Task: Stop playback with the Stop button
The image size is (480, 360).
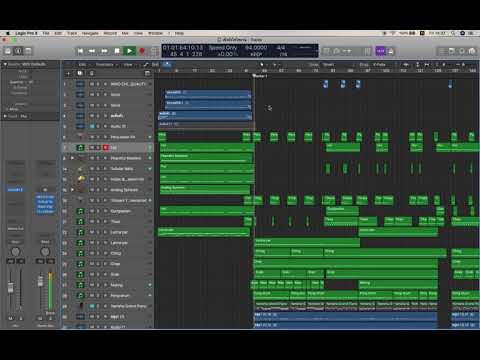Action: [x=117, y=51]
